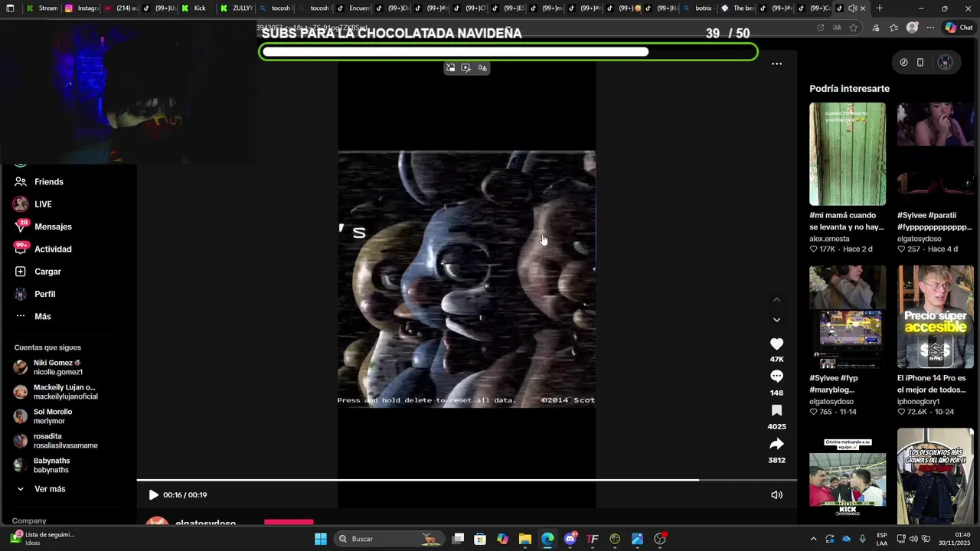Open the browser profile avatar

click(x=912, y=28)
